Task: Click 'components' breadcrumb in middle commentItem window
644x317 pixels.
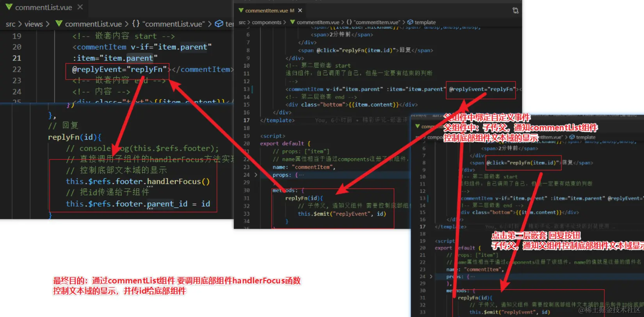Action: [x=267, y=22]
